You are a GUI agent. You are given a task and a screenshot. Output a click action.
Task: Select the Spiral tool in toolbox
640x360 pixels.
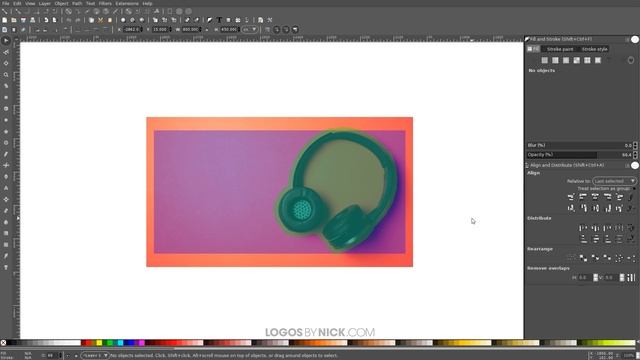point(6,143)
